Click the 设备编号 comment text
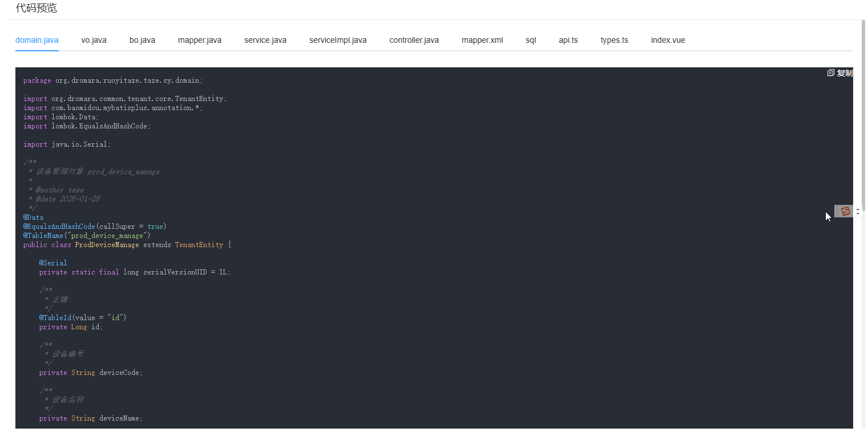This screenshot has width=868, height=436. tap(68, 354)
